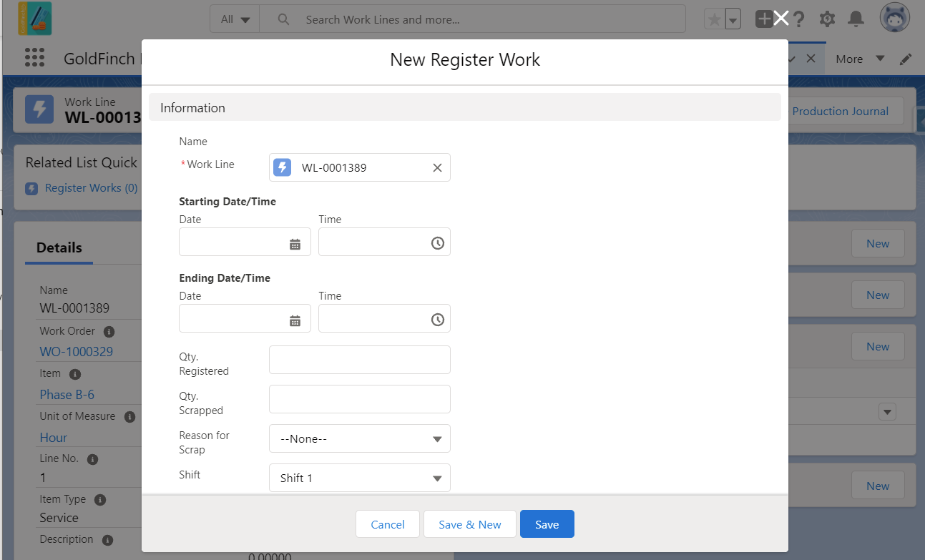Click the Cancel button
Image resolution: width=925 pixels, height=560 pixels.
388,524
